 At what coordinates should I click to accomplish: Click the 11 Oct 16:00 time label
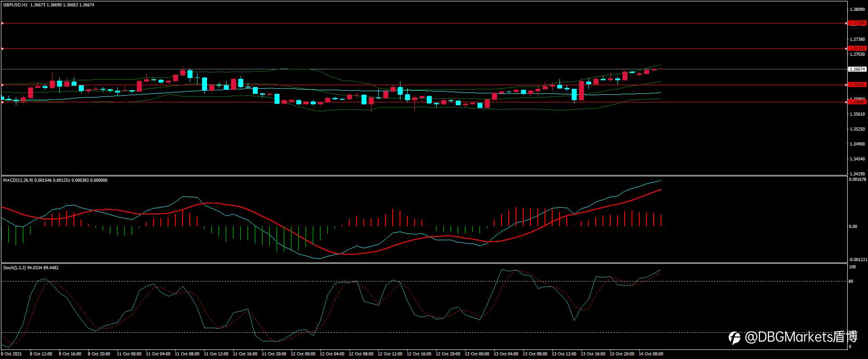pyautogui.click(x=245, y=354)
